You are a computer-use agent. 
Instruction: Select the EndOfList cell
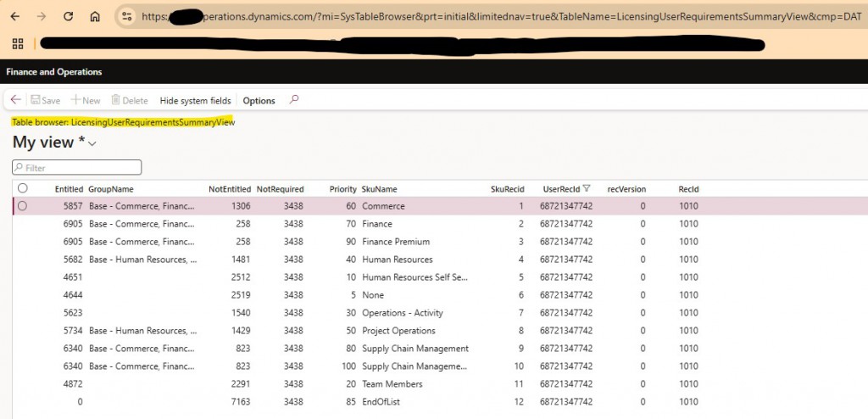point(381,401)
